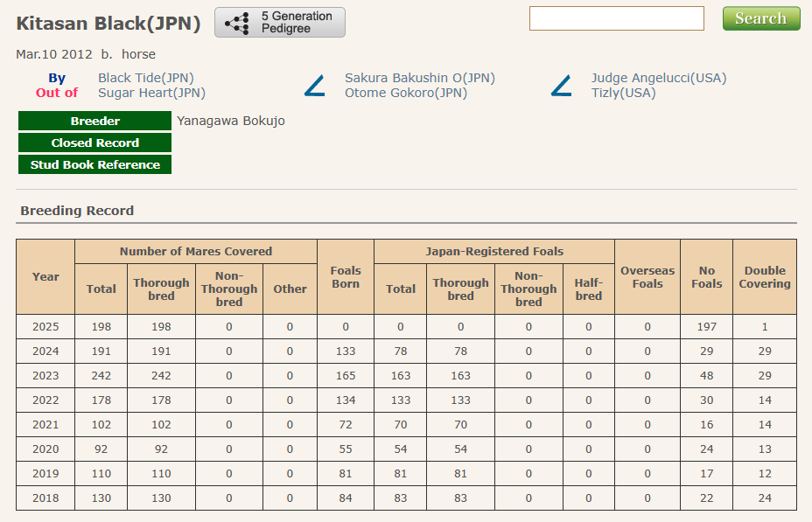Click the 2020 year cell

pyautogui.click(x=45, y=449)
